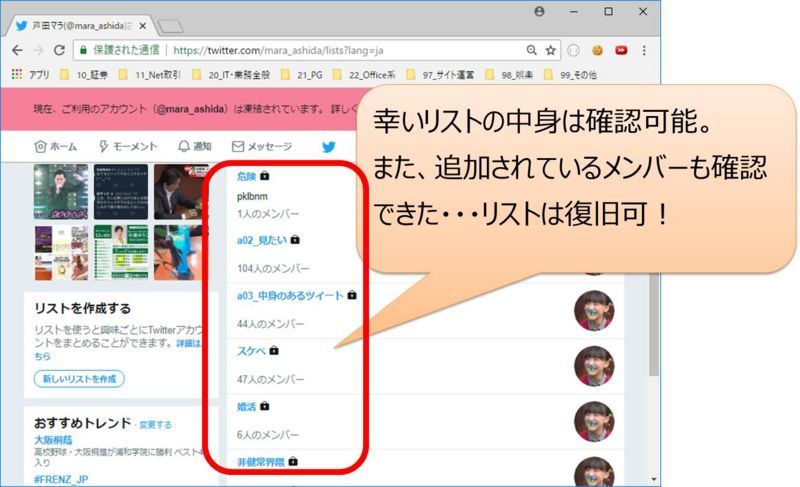This screenshot has height=487, width=800.
Task: Click avatar beside a03_中身のあるツイート row
Action: (x=594, y=311)
